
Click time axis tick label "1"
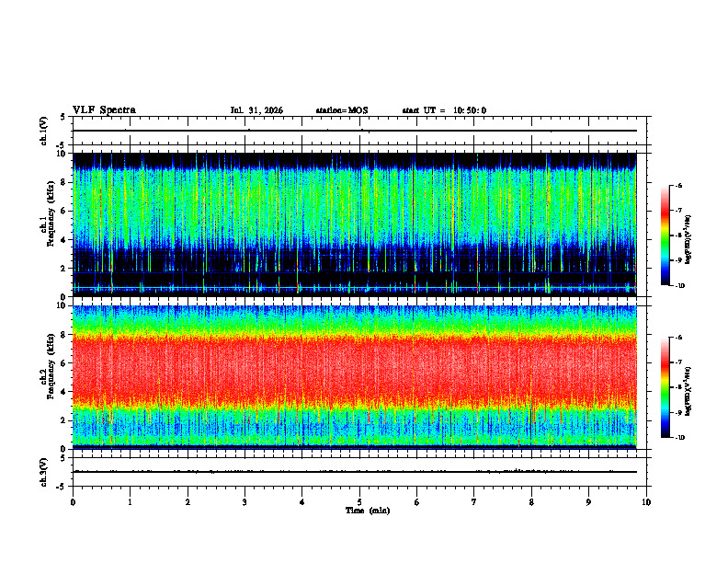coord(130,502)
